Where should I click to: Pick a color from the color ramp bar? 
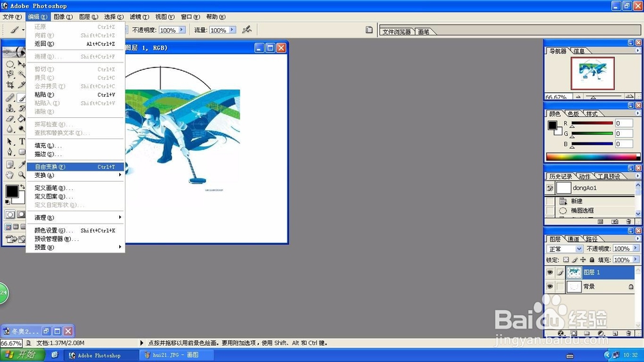(592, 157)
